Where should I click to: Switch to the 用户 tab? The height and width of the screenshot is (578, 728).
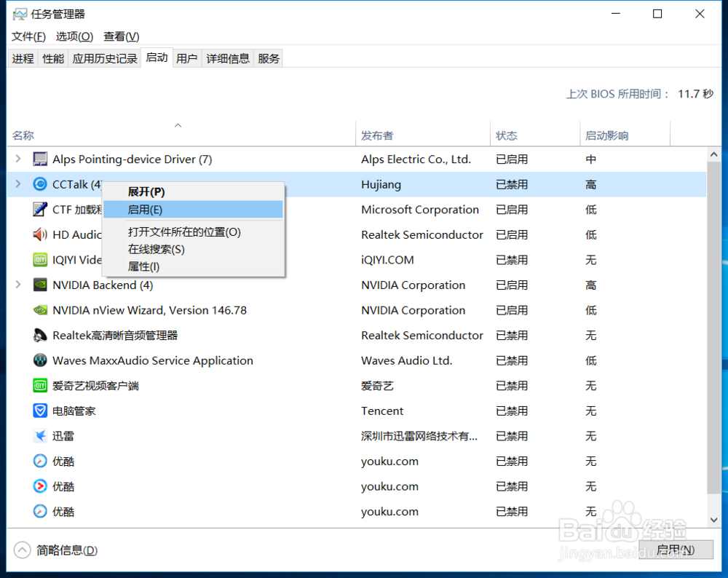click(187, 58)
